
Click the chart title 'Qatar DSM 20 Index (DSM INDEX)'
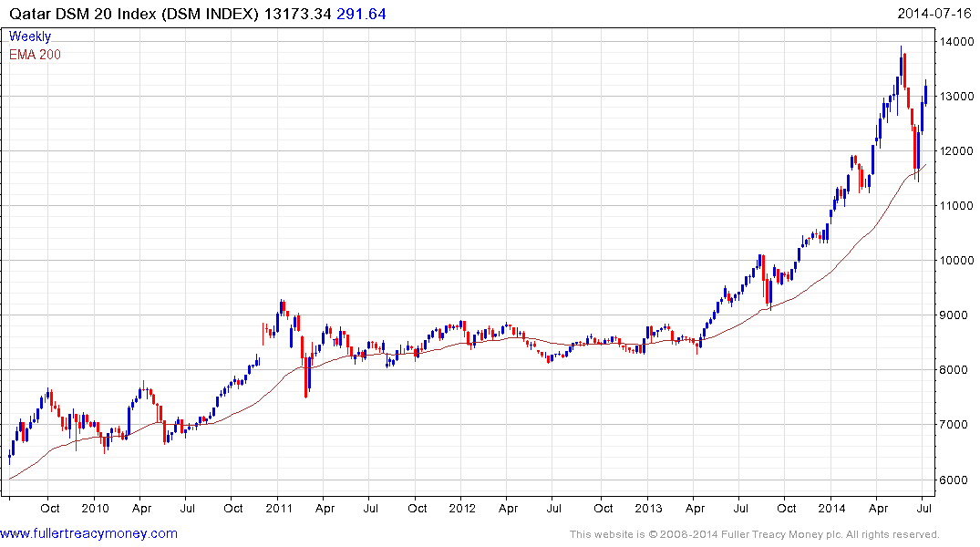click(134, 14)
